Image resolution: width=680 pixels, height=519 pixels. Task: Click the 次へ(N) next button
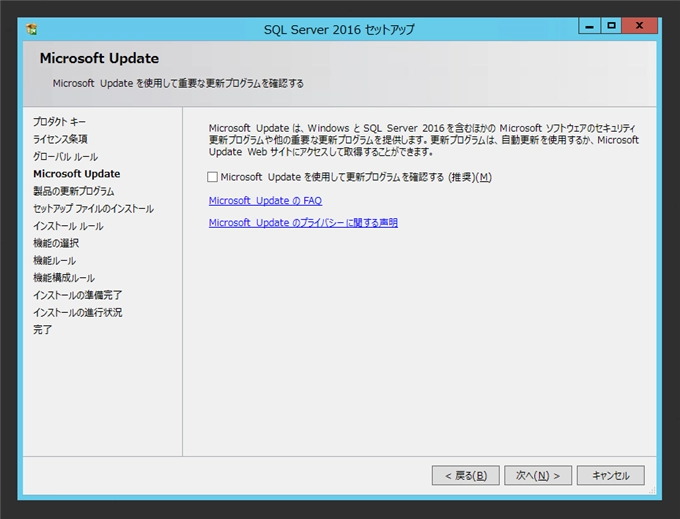(x=538, y=476)
